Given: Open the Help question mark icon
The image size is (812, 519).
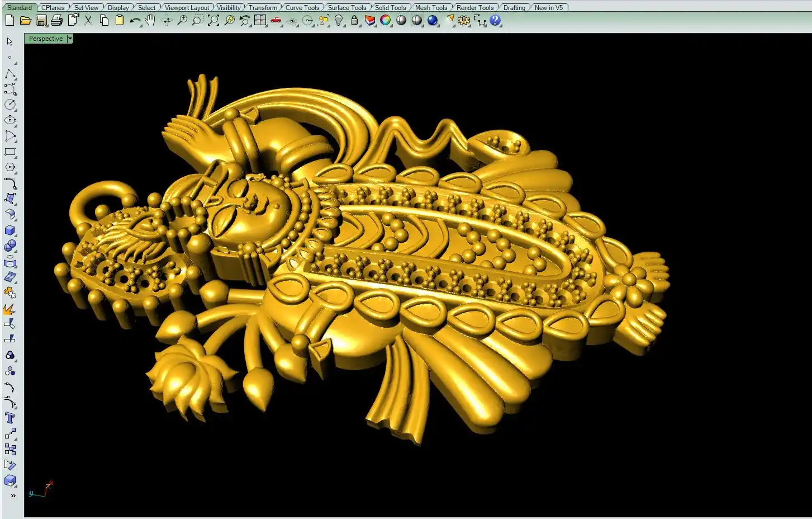Looking at the screenshot, I should (x=495, y=21).
